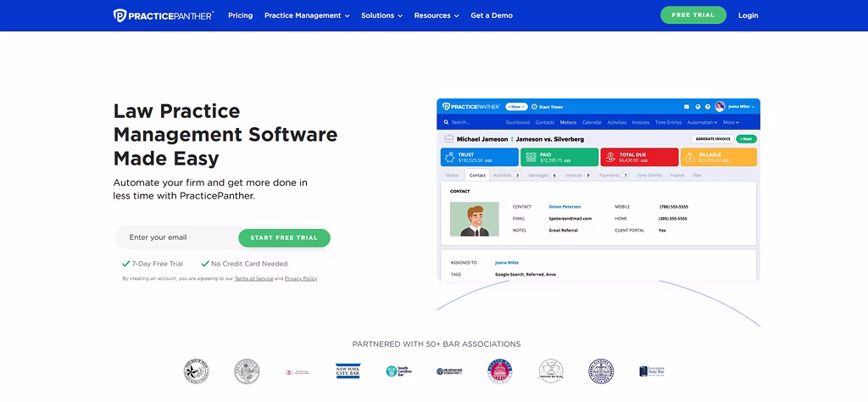Screen dimensions: 868x402
Task: Click the Joana Miles avatar picture
Action: click(x=720, y=107)
